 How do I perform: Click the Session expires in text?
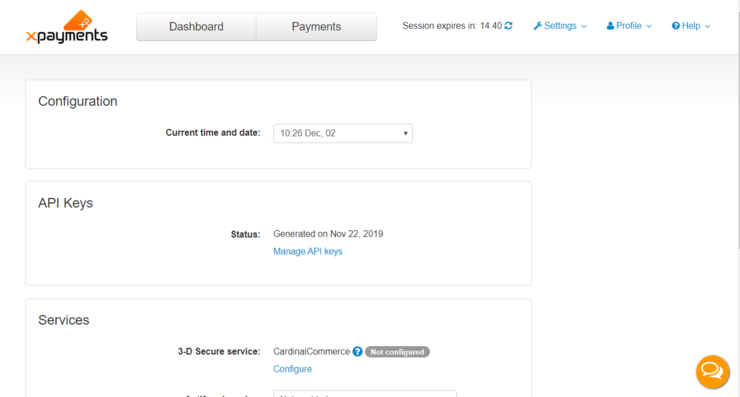point(452,26)
